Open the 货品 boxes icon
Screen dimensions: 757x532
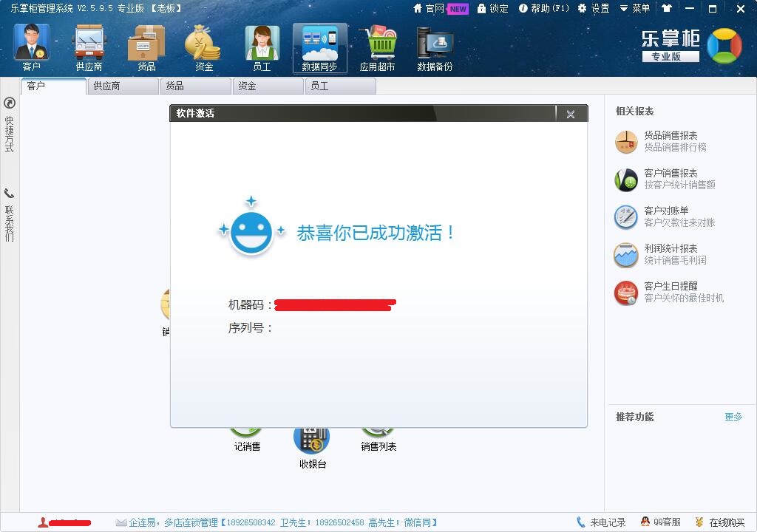(x=146, y=48)
